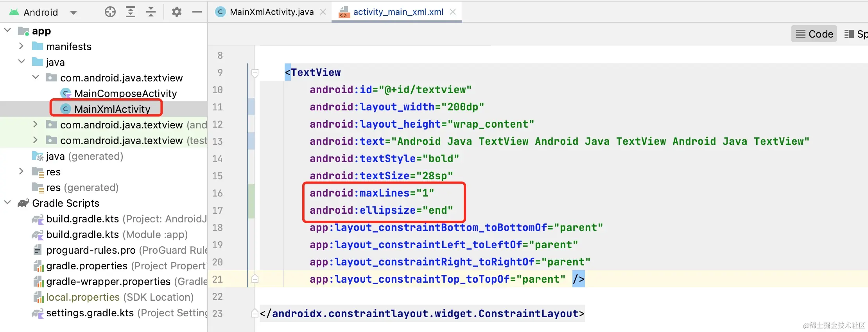Collapse the app module node
Viewport: 868px width, 332px height.
click(7, 30)
